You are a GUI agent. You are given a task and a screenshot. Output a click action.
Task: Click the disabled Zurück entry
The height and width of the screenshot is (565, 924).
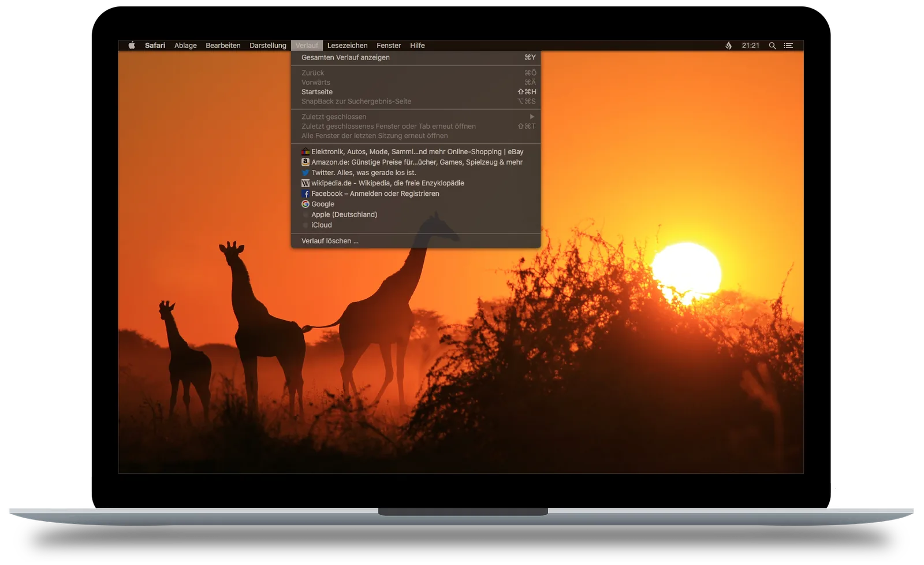[416, 73]
